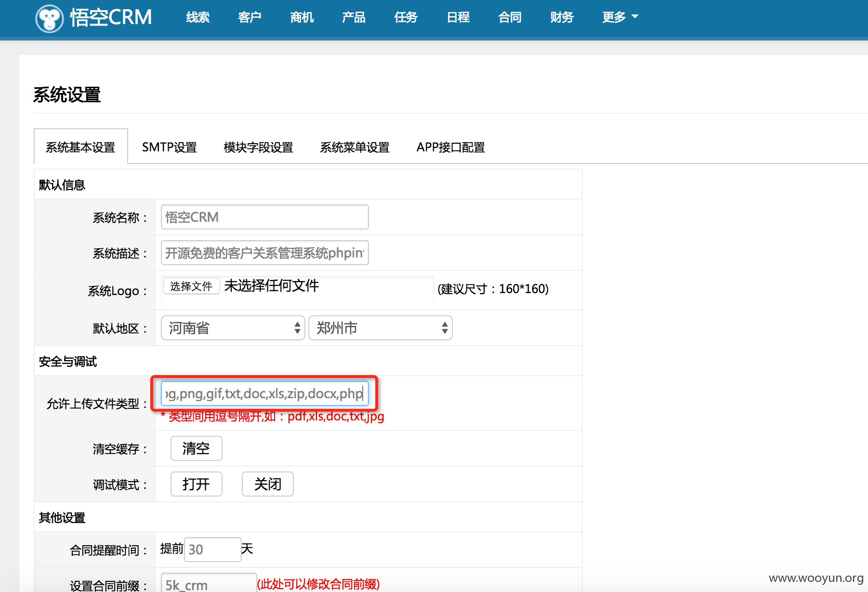Click into the 系统描述 text field
Image resolution: width=868 pixels, height=592 pixels.
(x=265, y=253)
